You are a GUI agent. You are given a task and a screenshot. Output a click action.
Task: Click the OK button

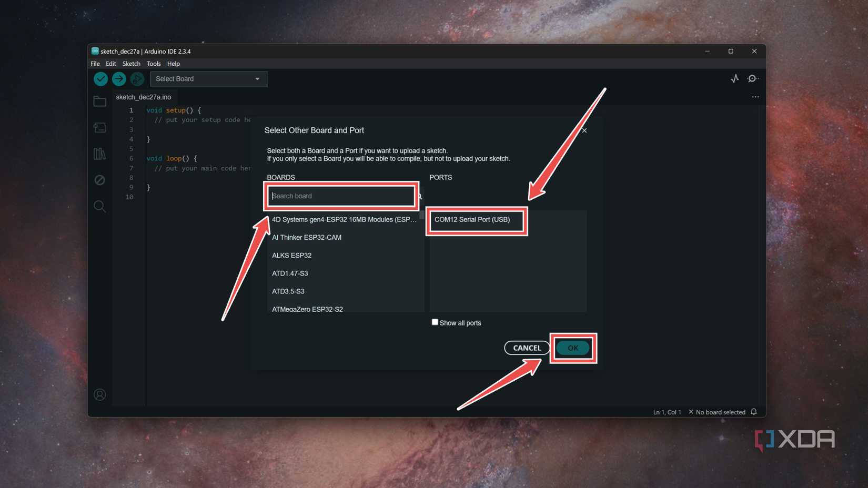click(x=573, y=348)
